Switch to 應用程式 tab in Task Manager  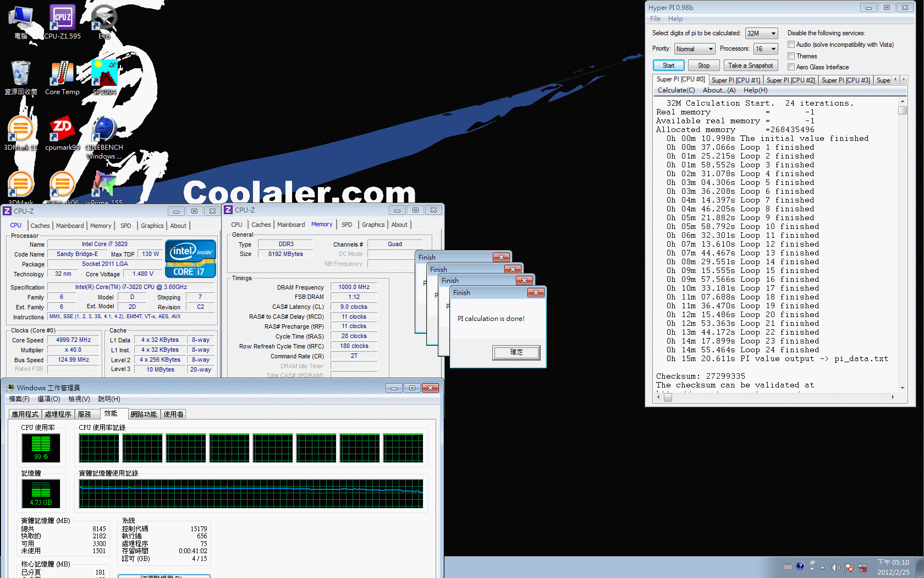point(25,414)
